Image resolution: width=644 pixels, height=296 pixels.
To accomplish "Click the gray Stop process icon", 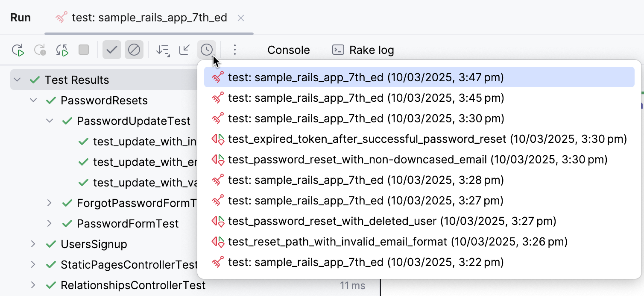I will (84, 50).
